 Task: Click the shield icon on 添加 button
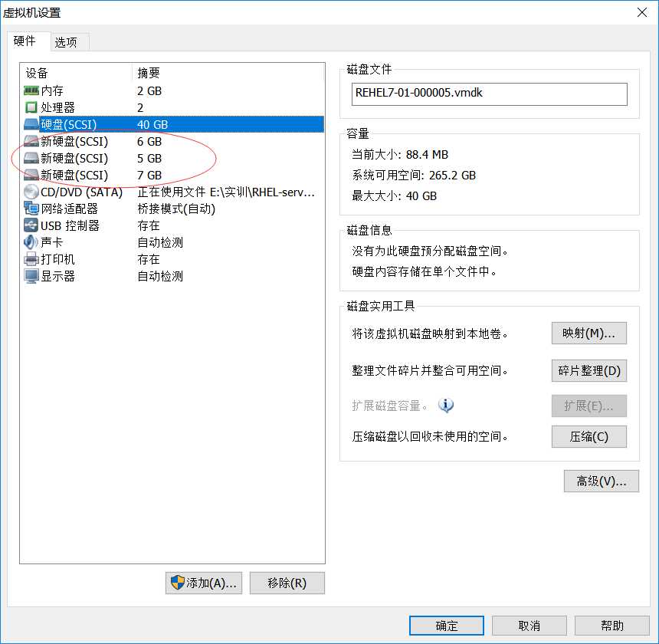[x=177, y=583]
